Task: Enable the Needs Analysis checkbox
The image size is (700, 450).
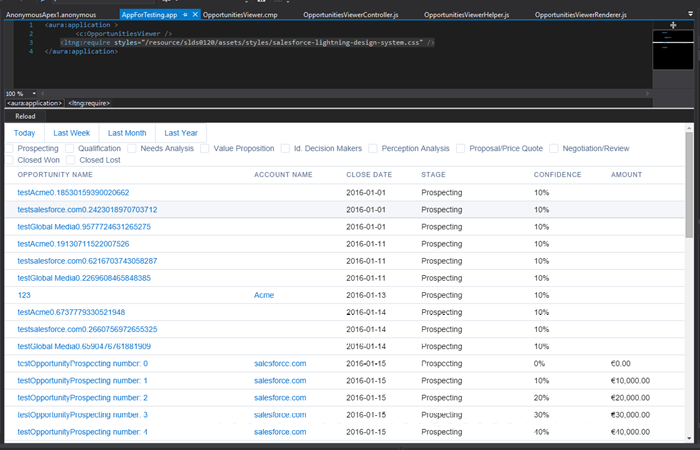Action: 132,148
